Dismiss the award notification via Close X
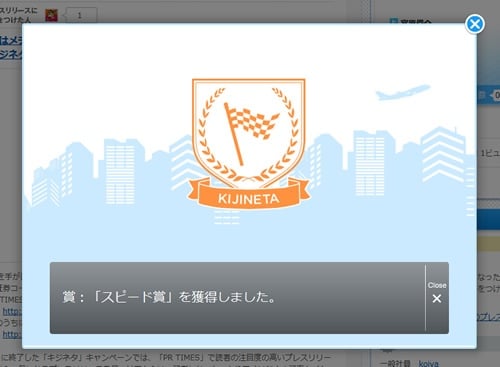This screenshot has width=500, height=367. coord(437,293)
